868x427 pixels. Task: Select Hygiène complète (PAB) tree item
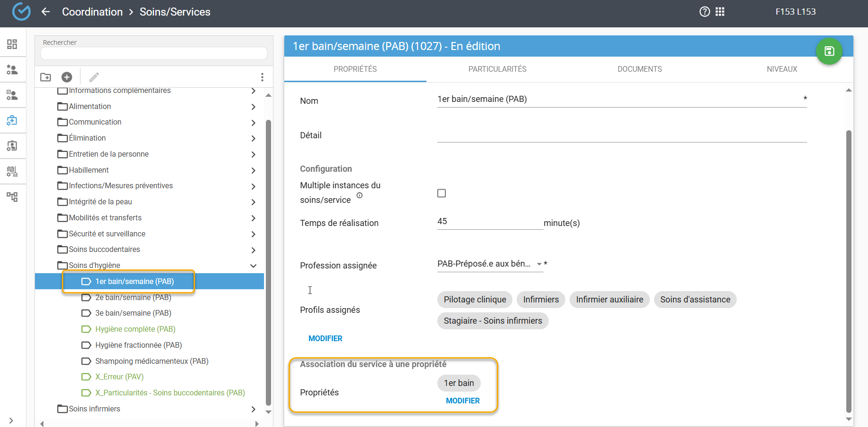135,329
